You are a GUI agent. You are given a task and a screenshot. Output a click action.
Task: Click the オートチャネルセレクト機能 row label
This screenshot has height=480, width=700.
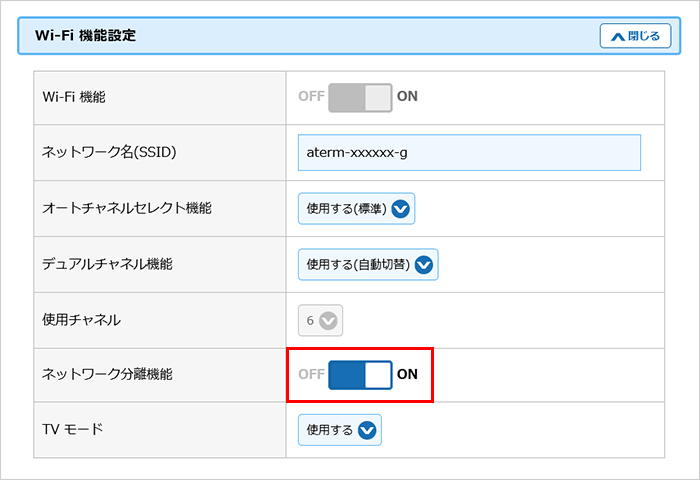tap(127, 209)
